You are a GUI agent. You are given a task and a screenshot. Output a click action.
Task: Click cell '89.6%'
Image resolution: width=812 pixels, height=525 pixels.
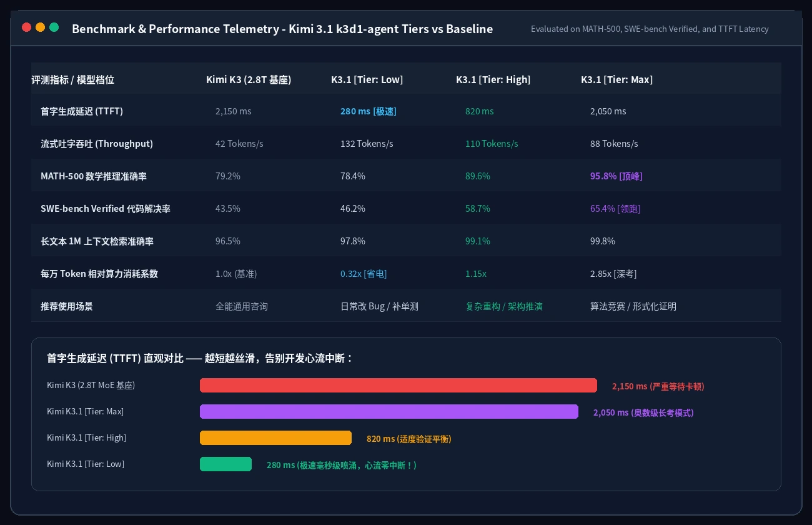[x=478, y=176]
